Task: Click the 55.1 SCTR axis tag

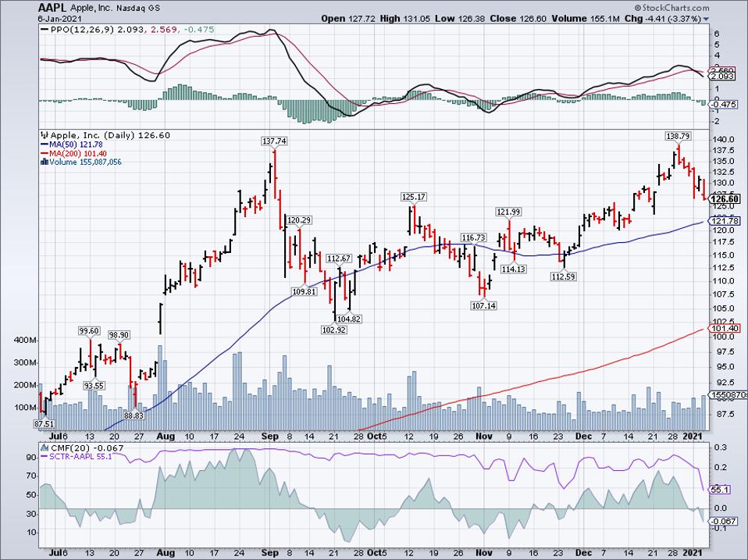Action: point(720,490)
